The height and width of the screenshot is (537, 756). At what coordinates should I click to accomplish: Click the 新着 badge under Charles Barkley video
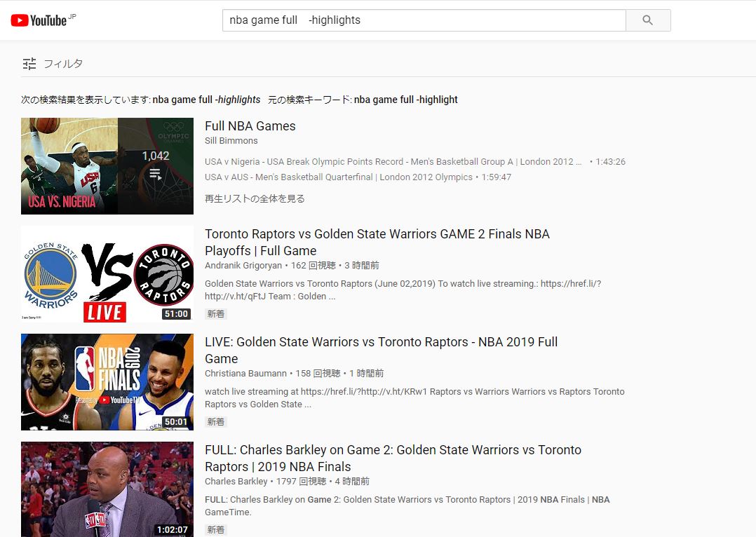(215, 530)
